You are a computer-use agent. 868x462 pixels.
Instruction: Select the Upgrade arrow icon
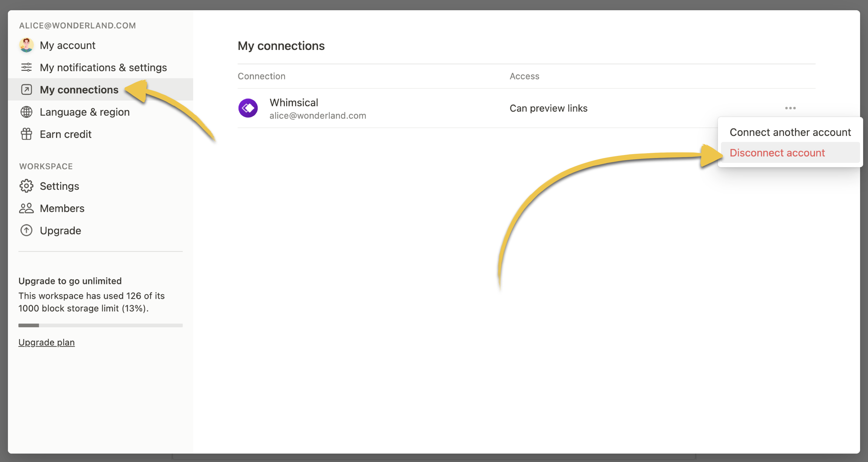26,230
